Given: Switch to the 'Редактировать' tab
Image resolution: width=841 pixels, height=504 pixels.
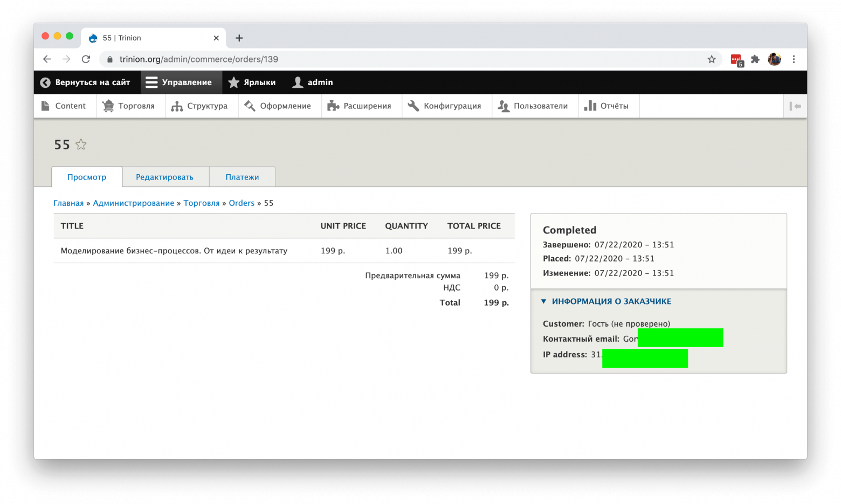Looking at the screenshot, I should tap(164, 177).
